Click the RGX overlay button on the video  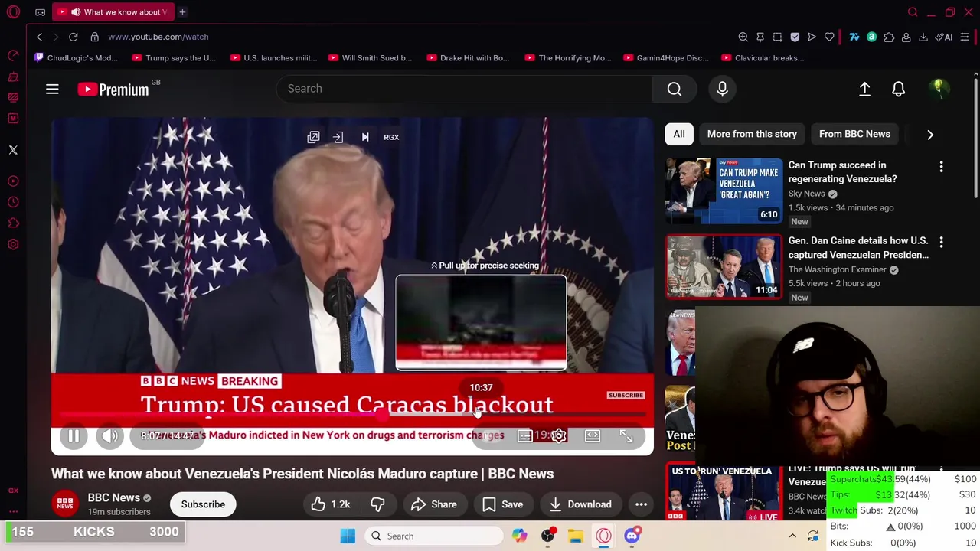tap(391, 137)
